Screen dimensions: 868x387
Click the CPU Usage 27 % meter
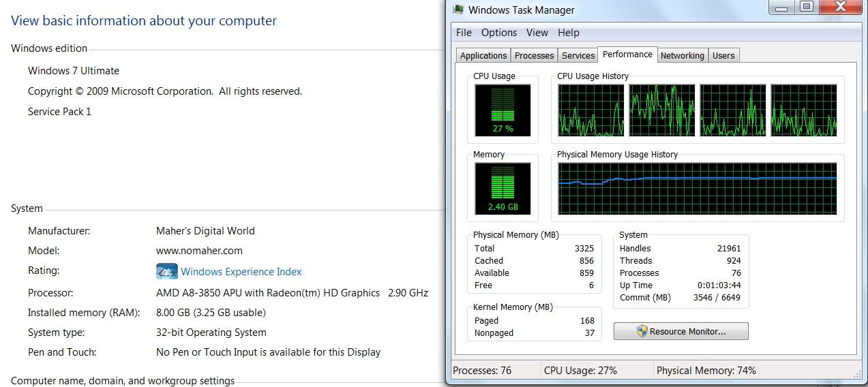click(x=503, y=110)
